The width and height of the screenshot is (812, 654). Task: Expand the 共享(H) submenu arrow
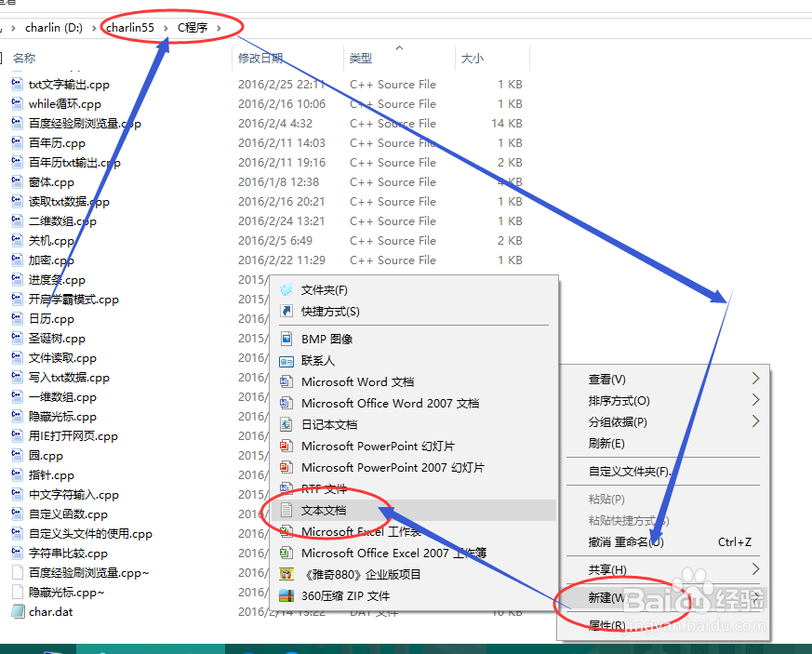point(755,569)
